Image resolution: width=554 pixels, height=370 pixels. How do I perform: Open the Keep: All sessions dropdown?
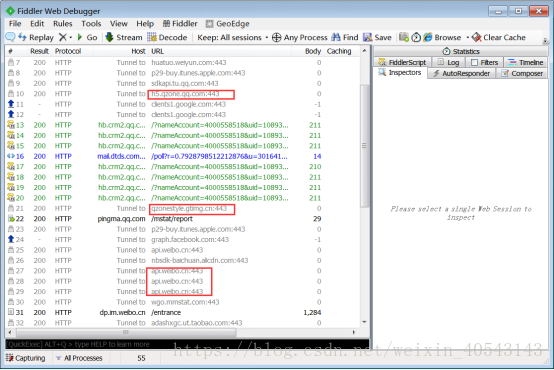(x=232, y=37)
